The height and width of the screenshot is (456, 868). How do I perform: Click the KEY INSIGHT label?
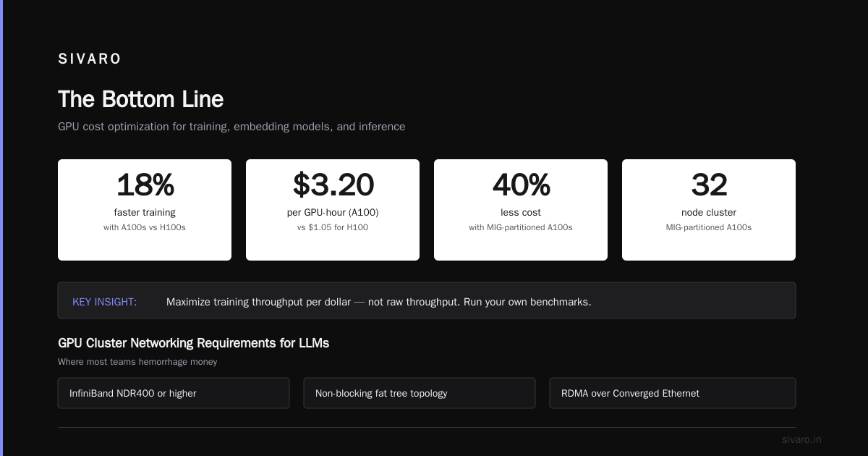pos(105,302)
